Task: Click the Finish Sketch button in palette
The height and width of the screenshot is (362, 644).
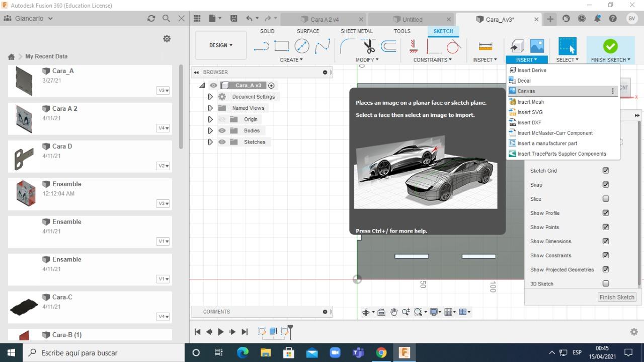Action: 617,297
